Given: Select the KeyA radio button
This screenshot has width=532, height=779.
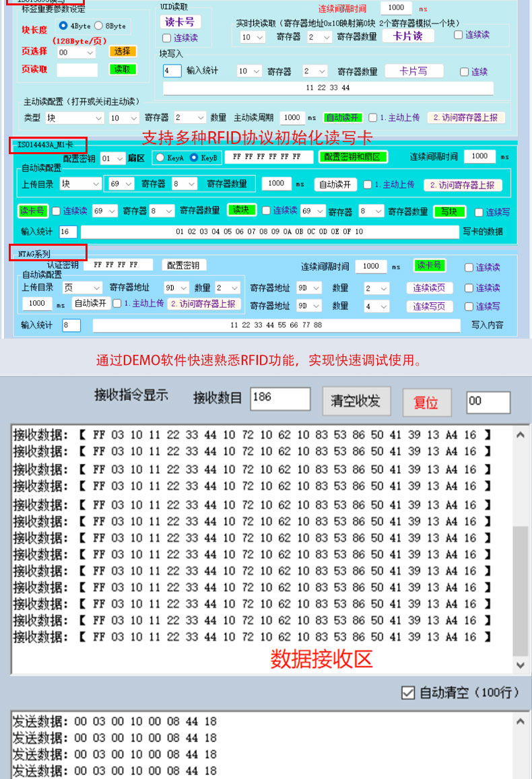Looking at the screenshot, I should (x=160, y=158).
